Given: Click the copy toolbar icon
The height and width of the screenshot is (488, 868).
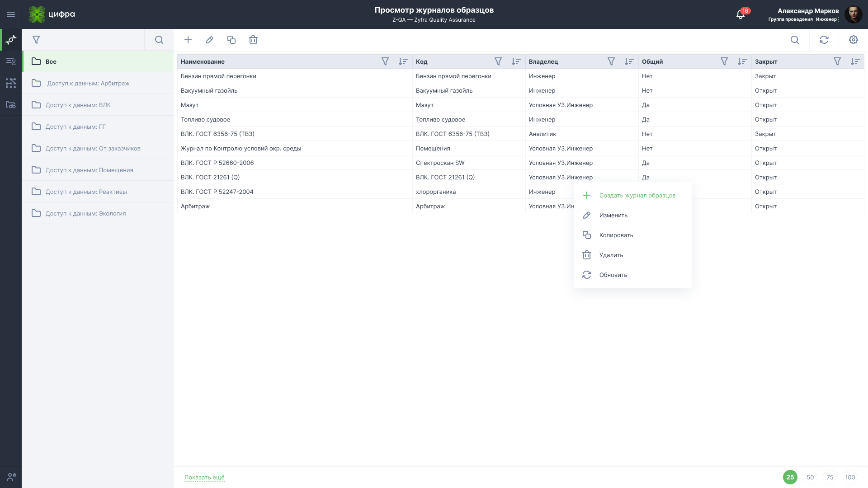Looking at the screenshot, I should point(231,40).
